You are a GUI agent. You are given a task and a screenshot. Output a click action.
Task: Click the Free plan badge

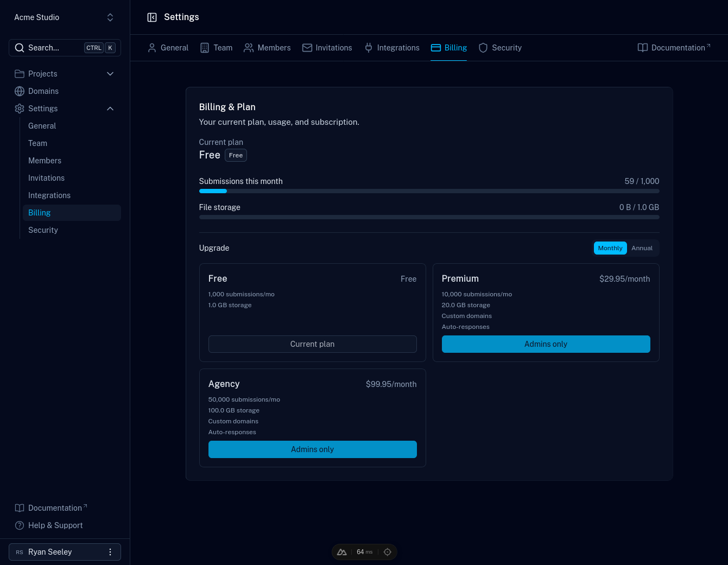[x=236, y=155]
